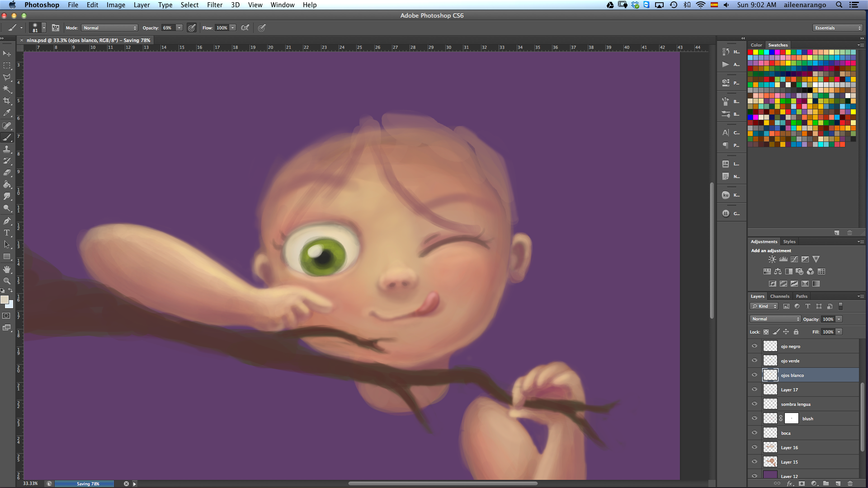The width and height of the screenshot is (868, 488).
Task: Switch to the Channels tab
Action: coord(779,296)
